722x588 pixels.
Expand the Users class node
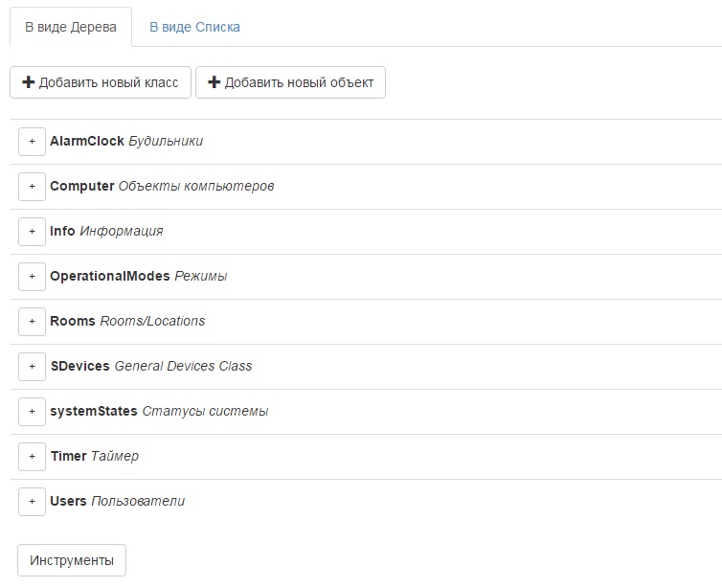coord(32,501)
